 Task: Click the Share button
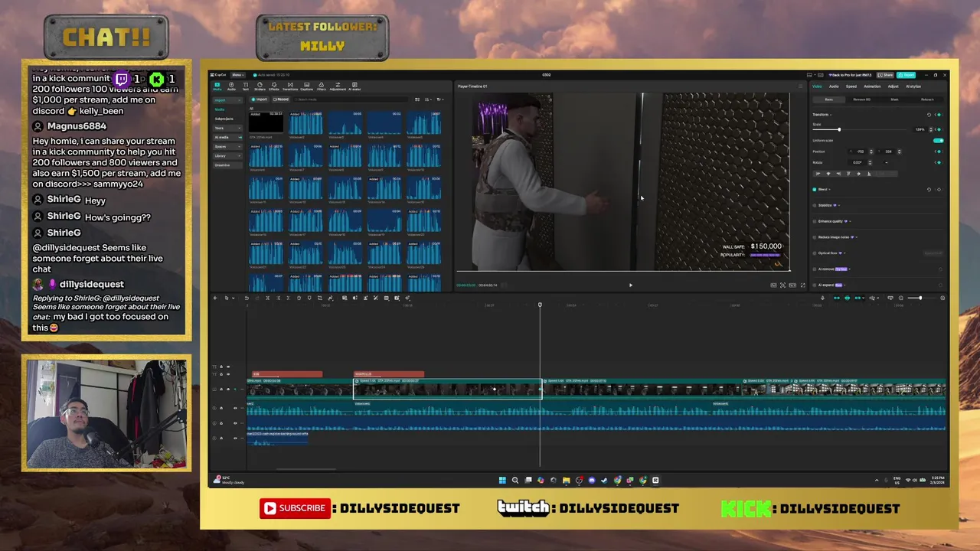coord(885,75)
